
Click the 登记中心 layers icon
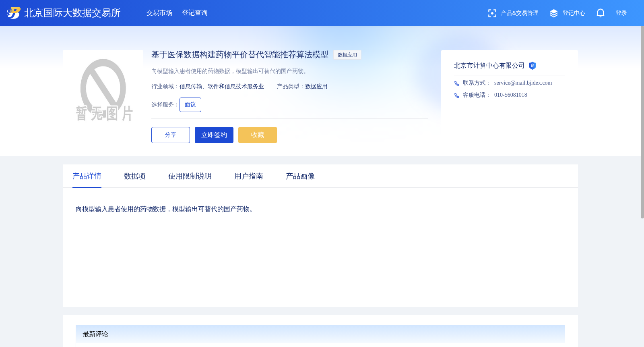pyautogui.click(x=554, y=13)
